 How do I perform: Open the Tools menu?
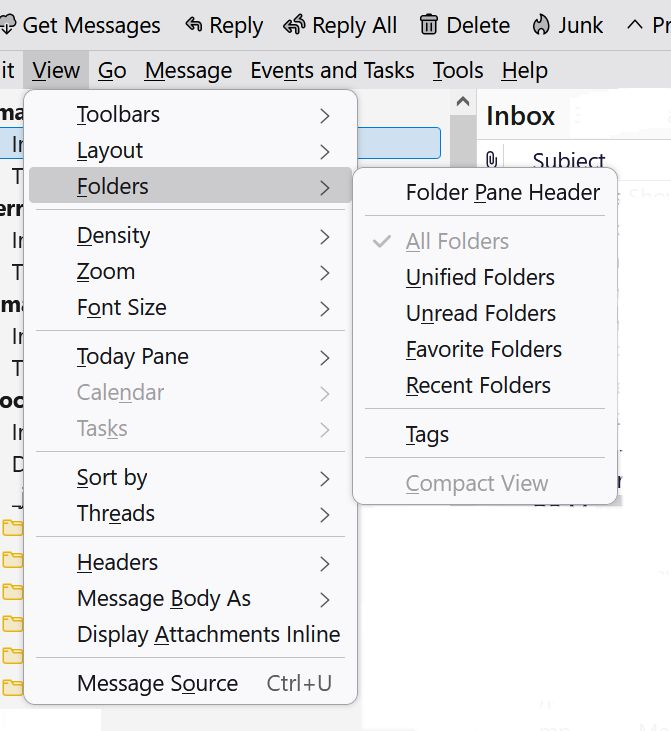click(x=458, y=70)
